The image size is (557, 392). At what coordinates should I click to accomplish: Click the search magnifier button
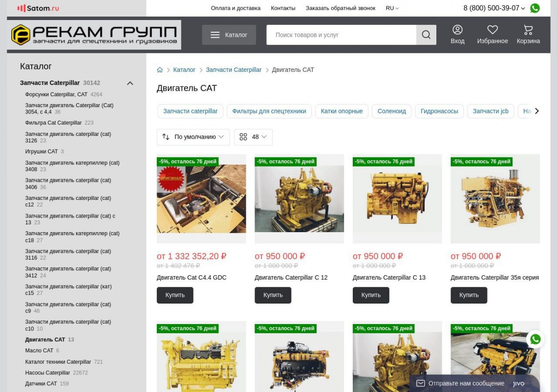tap(426, 35)
